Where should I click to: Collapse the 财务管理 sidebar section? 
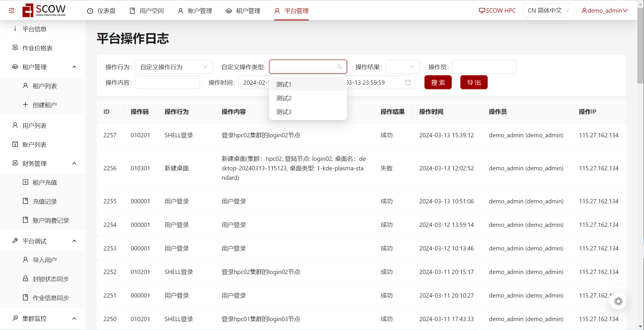[74, 163]
